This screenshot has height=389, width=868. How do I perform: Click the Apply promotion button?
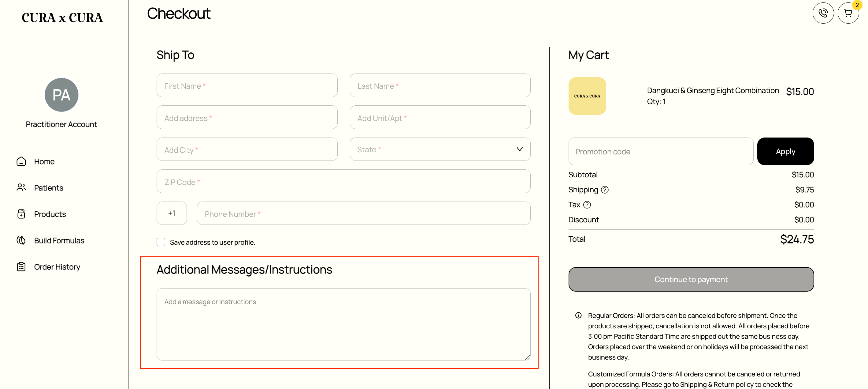(x=785, y=151)
